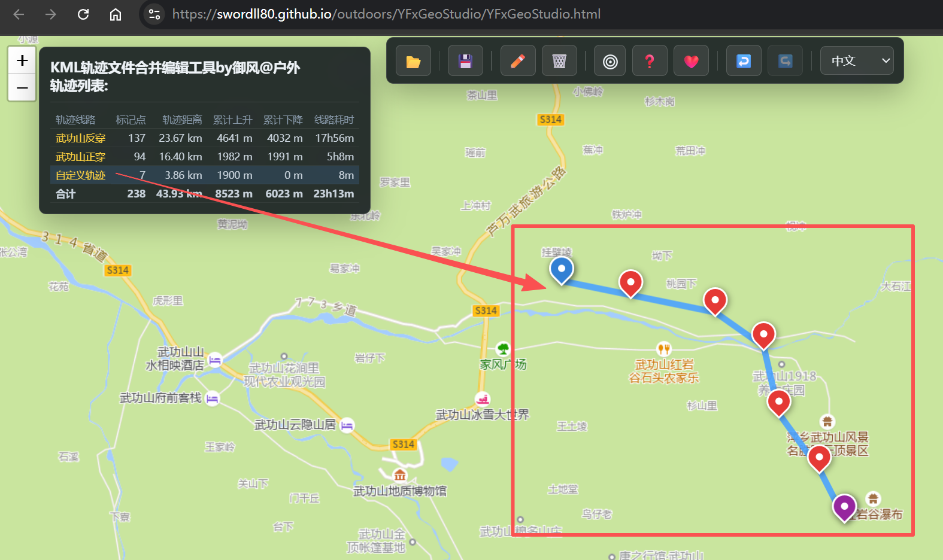The width and height of the screenshot is (943, 560).
Task: Click the 武功山府前客栈 hotel icon
Action: point(213,398)
